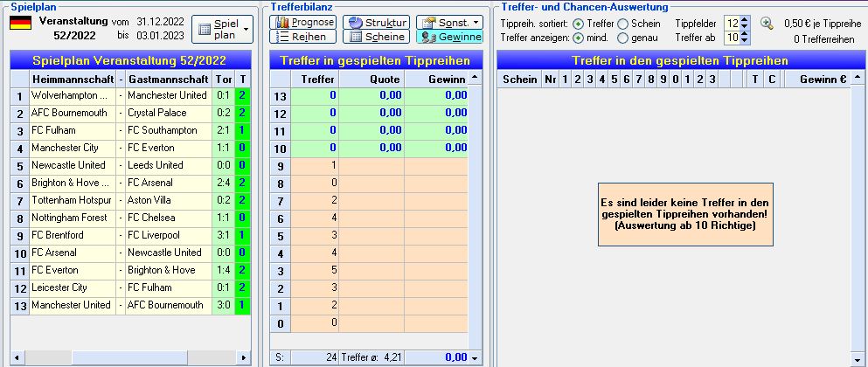Select the genau radio option
868x367 pixels.
(x=622, y=38)
